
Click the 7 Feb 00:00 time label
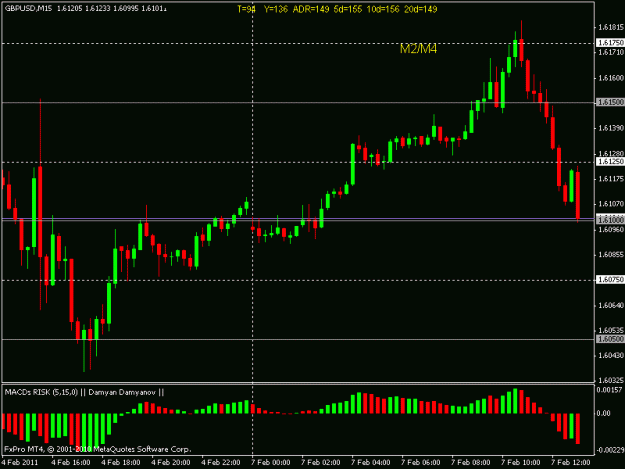pos(271,463)
